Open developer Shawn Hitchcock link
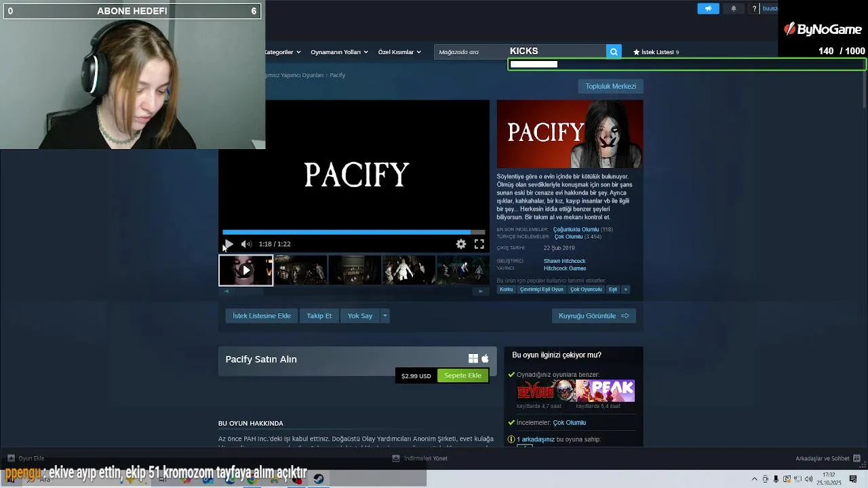The width and height of the screenshot is (868, 488). click(564, 261)
